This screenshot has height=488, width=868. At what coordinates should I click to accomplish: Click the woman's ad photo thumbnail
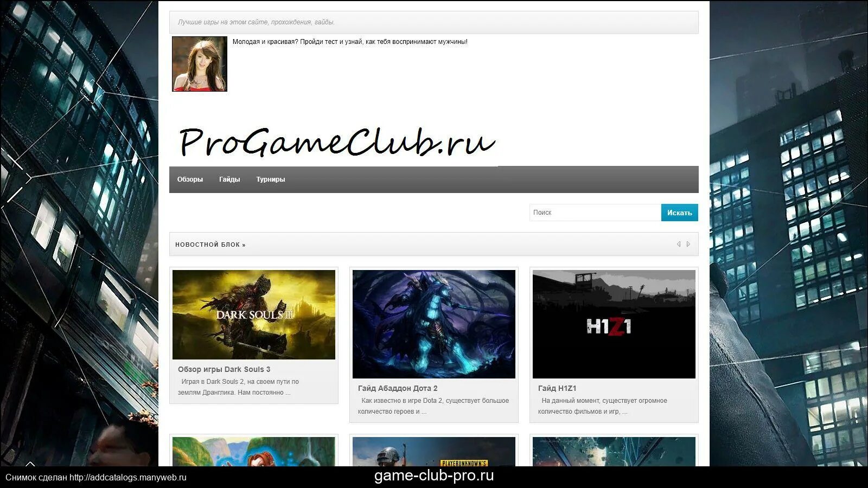(x=200, y=64)
